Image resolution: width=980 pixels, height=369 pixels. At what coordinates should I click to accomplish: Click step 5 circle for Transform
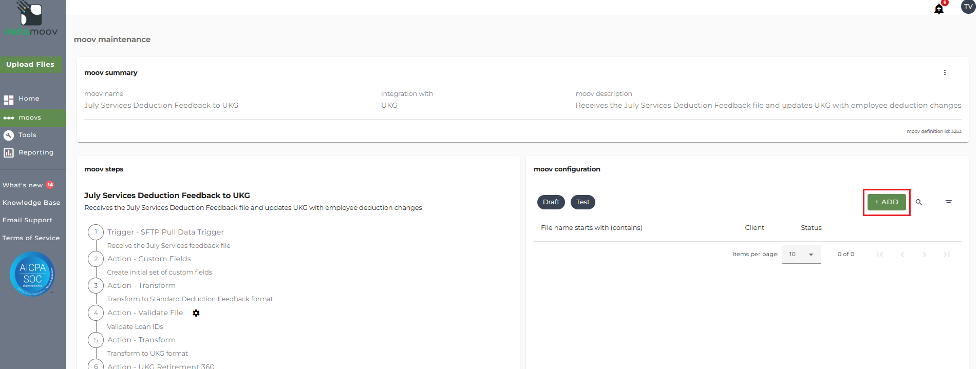pyautogui.click(x=96, y=340)
